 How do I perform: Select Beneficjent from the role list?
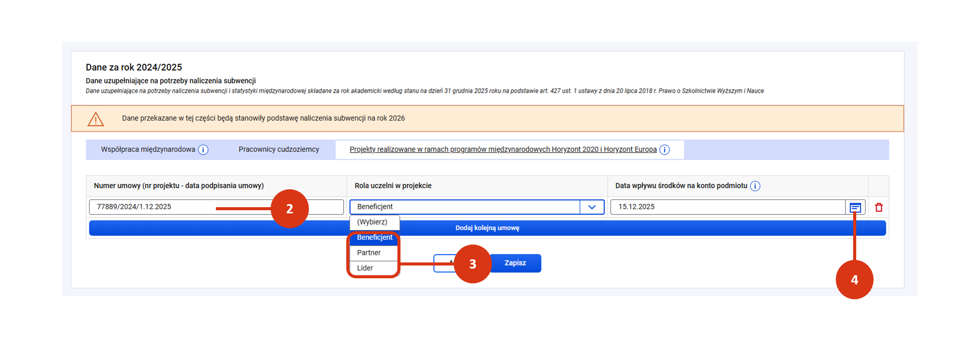pyautogui.click(x=374, y=238)
